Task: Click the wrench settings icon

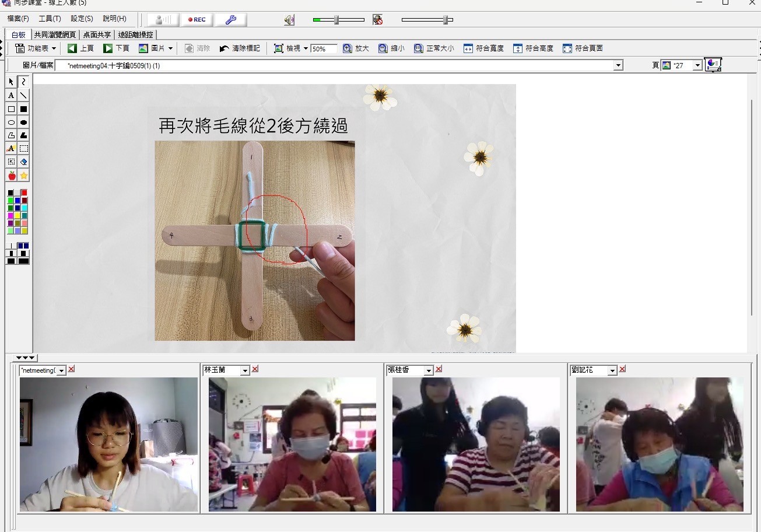Action: point(230,20)
